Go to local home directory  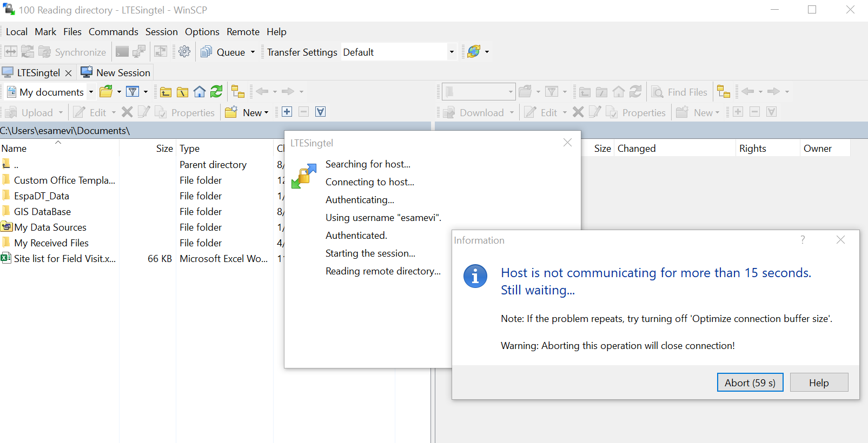point(200,92)
